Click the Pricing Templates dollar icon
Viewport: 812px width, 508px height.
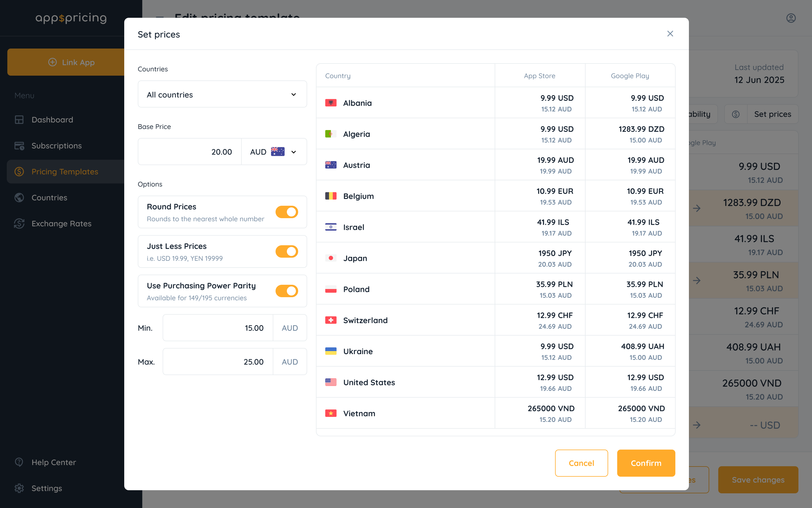(19, 172)
